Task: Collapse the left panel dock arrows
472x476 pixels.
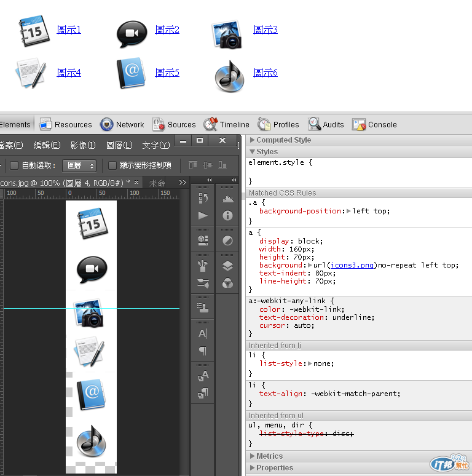Action: (x=210, y=180)
